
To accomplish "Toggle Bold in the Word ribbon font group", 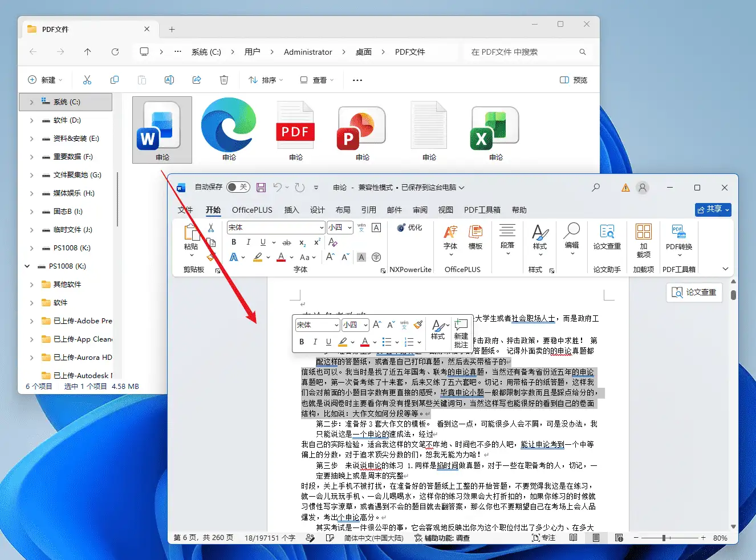I will [x=234, y=242].
